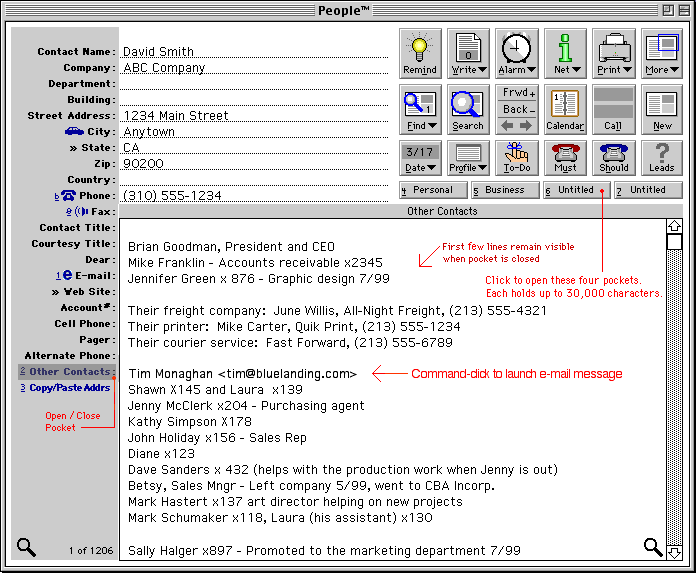The width and height of the screenshot is (696, 573).
Task: Toggle the Other Contacts pocket open/closed
Action: (71, 372)
